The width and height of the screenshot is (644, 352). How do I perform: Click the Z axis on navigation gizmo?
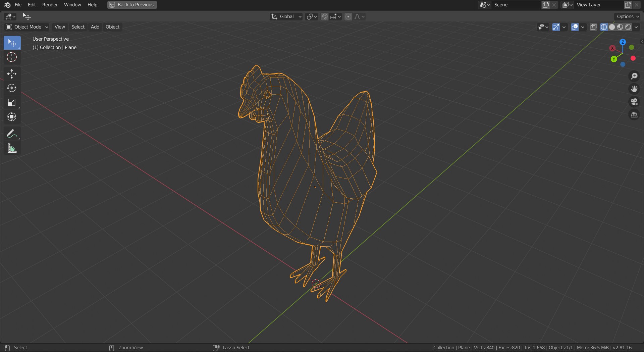(x=623, y=42)
